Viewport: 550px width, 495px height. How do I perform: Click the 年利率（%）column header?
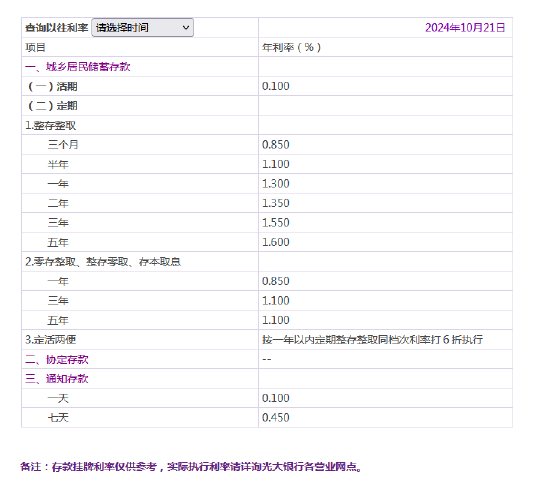point(291,47)
